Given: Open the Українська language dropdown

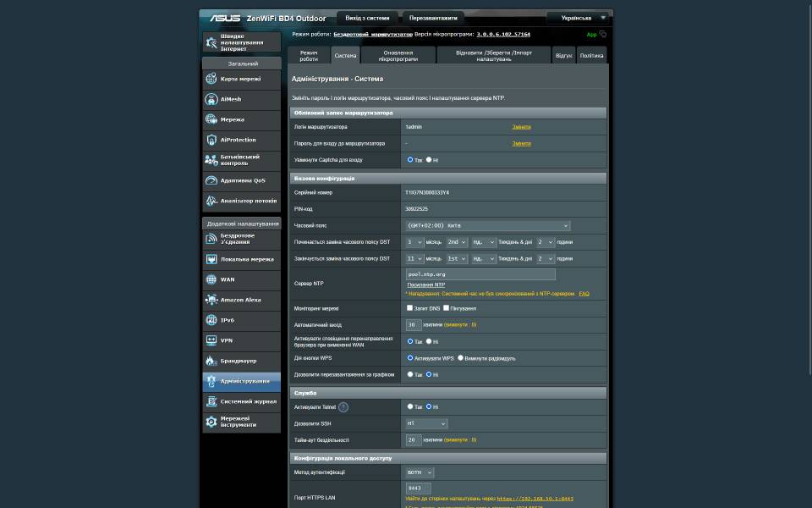Looking at the screenshot, I should (578, 18).
